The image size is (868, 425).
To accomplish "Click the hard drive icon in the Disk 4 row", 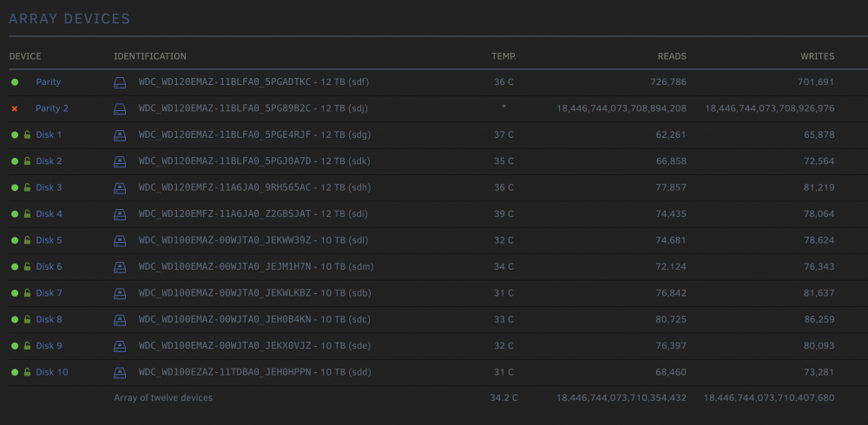I will (x=120, y=215).
